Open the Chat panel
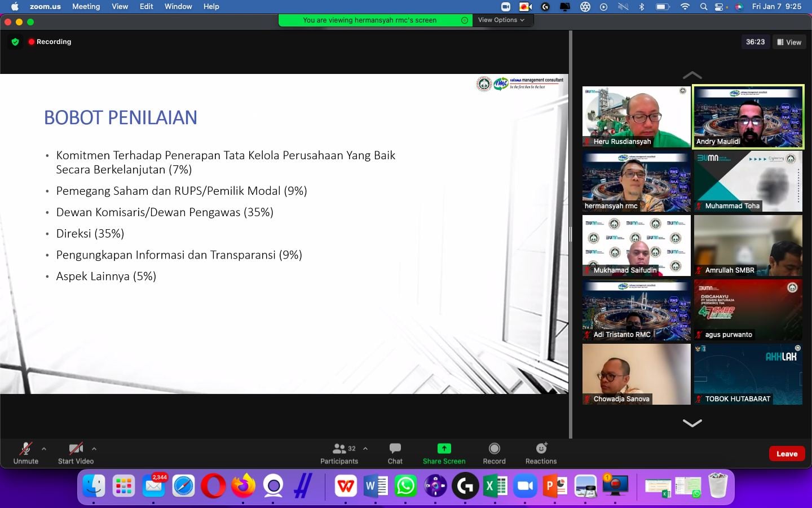 pyautogui.click(x=395, y=449)
